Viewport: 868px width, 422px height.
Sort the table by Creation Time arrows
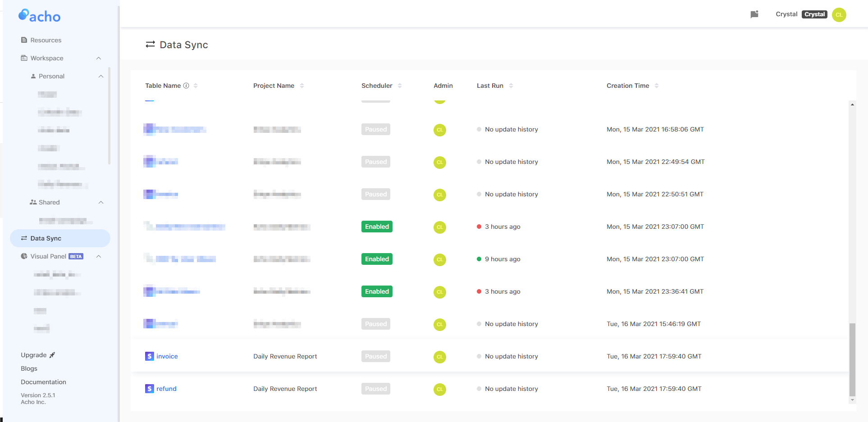[x=657, y=86]
